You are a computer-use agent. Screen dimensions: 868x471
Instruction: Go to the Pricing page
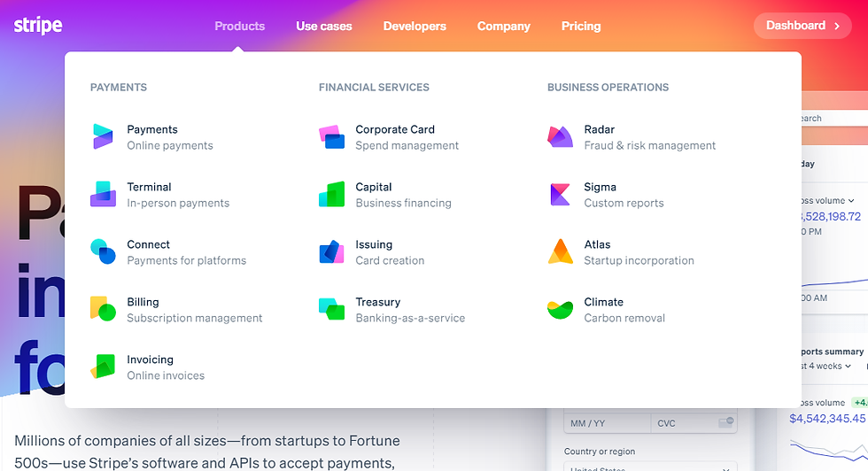pyautogui.click(x=581, y=26)
